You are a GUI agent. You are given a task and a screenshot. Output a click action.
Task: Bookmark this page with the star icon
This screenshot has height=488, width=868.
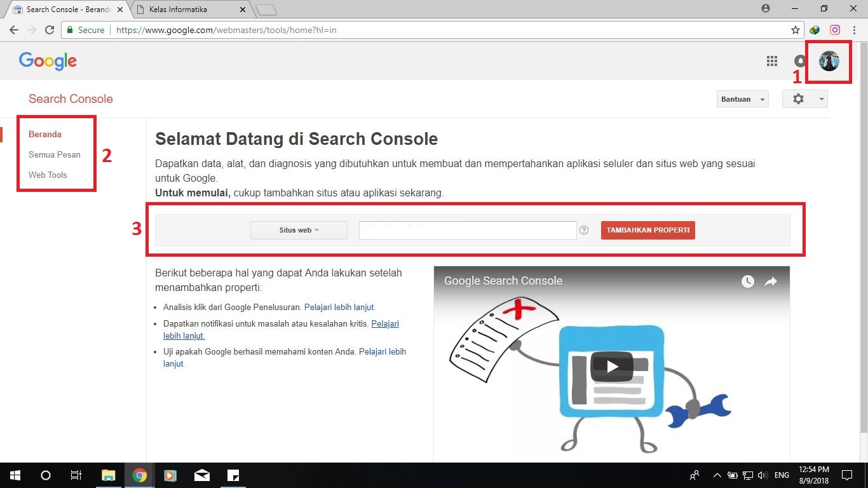[x=795, y=30]
